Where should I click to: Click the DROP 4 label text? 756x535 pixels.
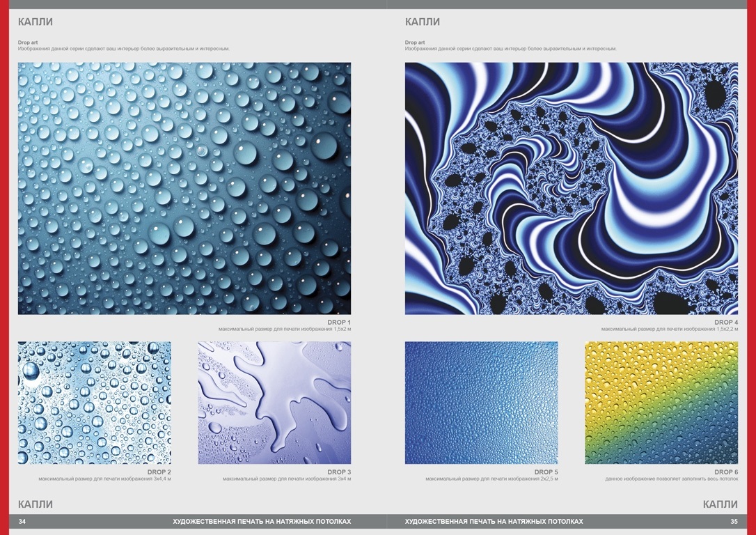tap(726, 322)
